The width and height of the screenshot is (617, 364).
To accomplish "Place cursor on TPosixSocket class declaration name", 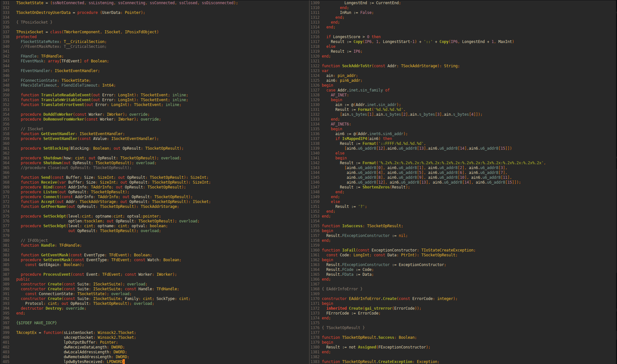I will [30, 32].
